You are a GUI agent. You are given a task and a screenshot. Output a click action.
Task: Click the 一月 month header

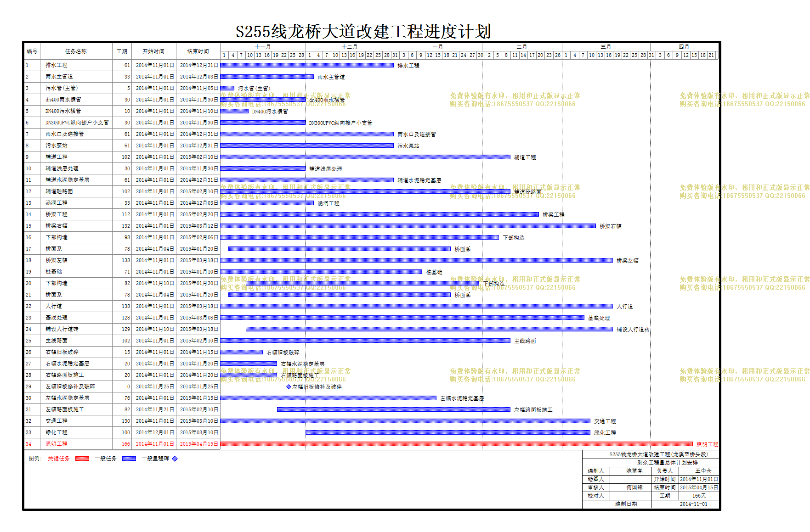pos(438,47)
